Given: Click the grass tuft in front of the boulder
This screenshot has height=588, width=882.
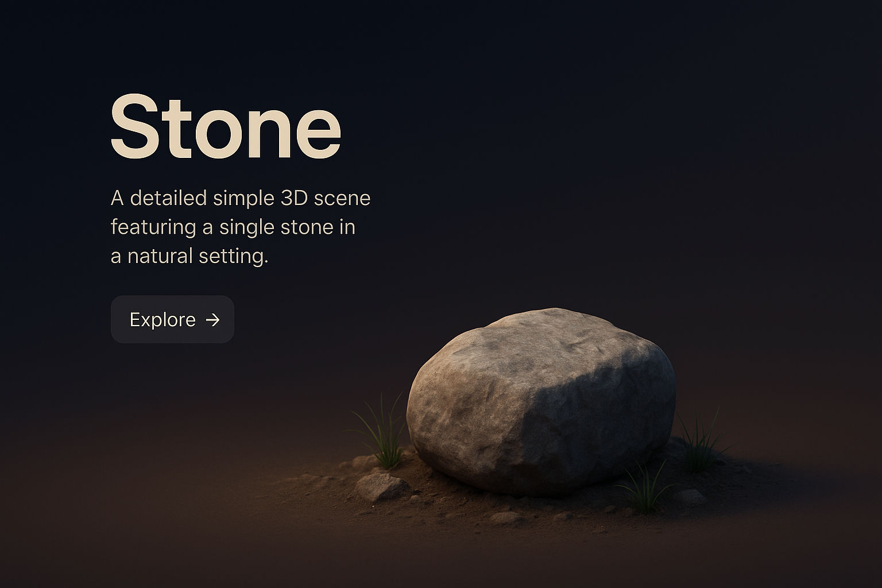Looking at the screenshot, I should click(x=643, y=488).
